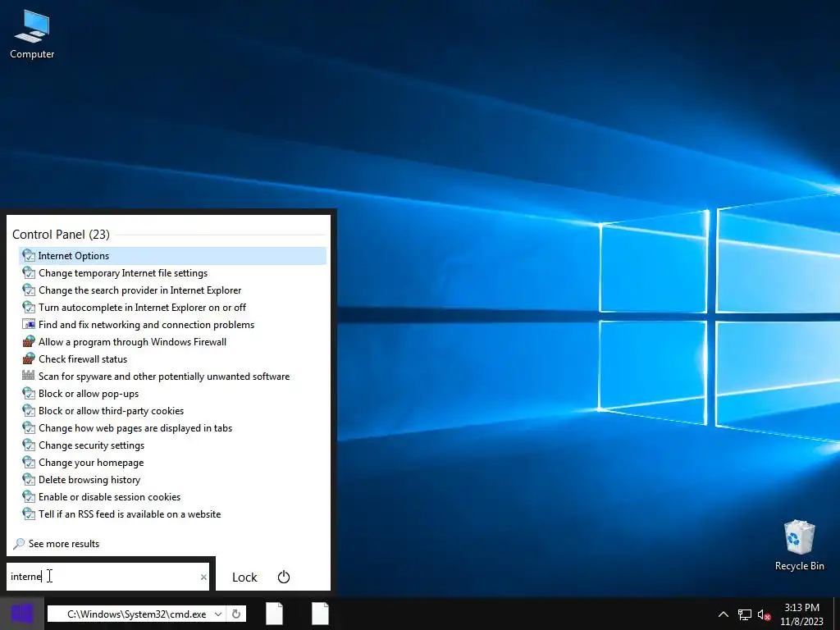
Task: Click the icon beside Delete browsing history
Action: pos(29,479)
